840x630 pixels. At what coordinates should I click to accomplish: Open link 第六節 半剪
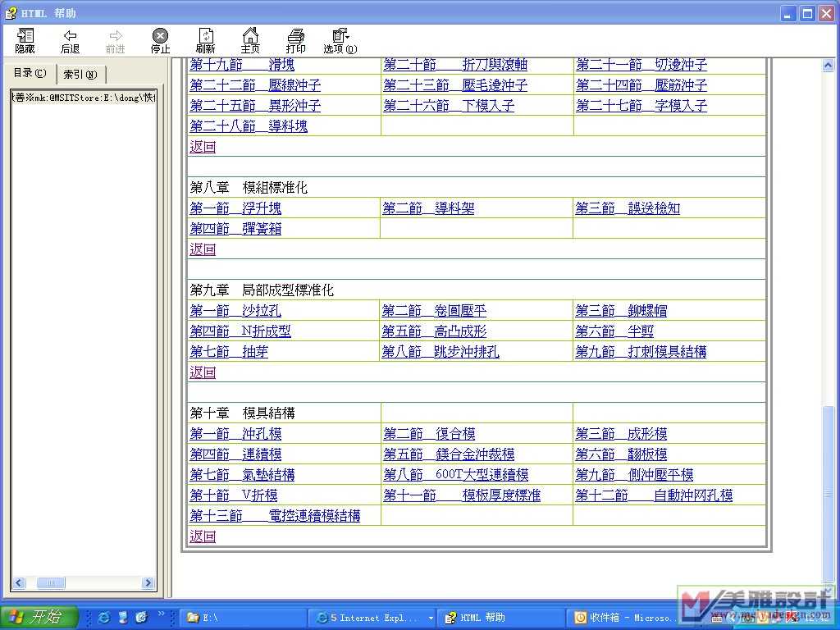tap(614, 331)
